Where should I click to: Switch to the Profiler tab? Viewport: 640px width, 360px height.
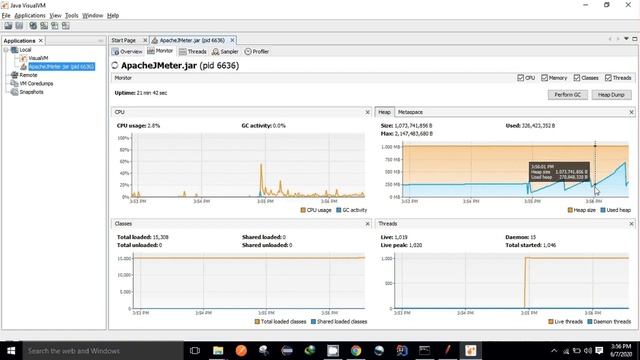pyautogui.click(x=257, y=51)
